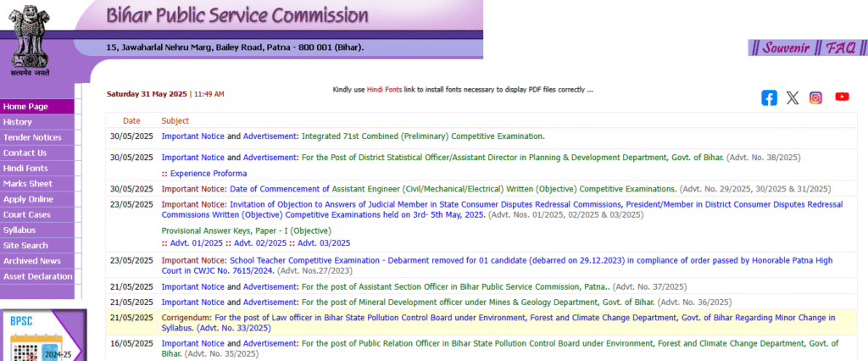Open Important Notice for Public Relation Officer

click(192, 343)
